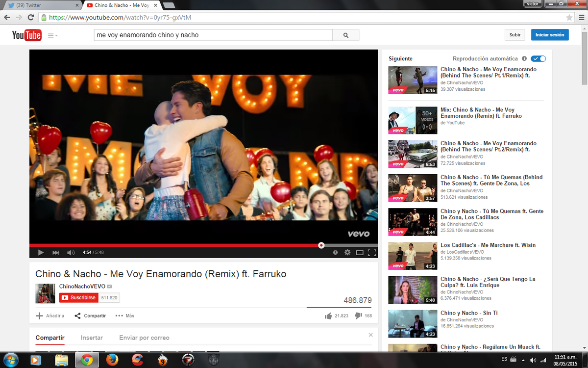Open ChinoNachoVEVO channel avatar
Viewport: 588px width, 368px height.
[45, 293]
